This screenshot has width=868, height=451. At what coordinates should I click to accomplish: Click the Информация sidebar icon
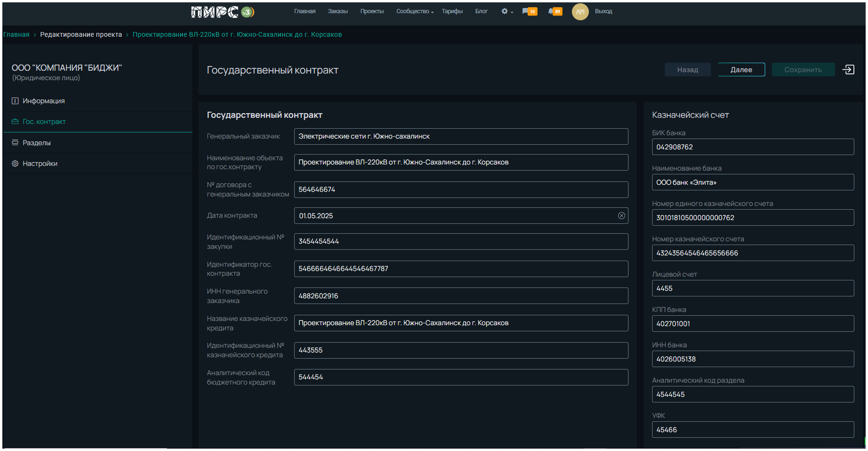click(15, 101)
